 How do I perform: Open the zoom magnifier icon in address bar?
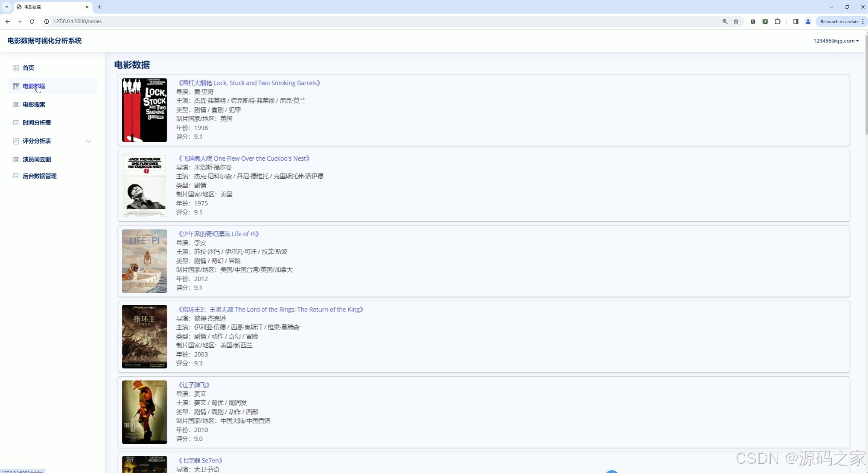(725, 21)
